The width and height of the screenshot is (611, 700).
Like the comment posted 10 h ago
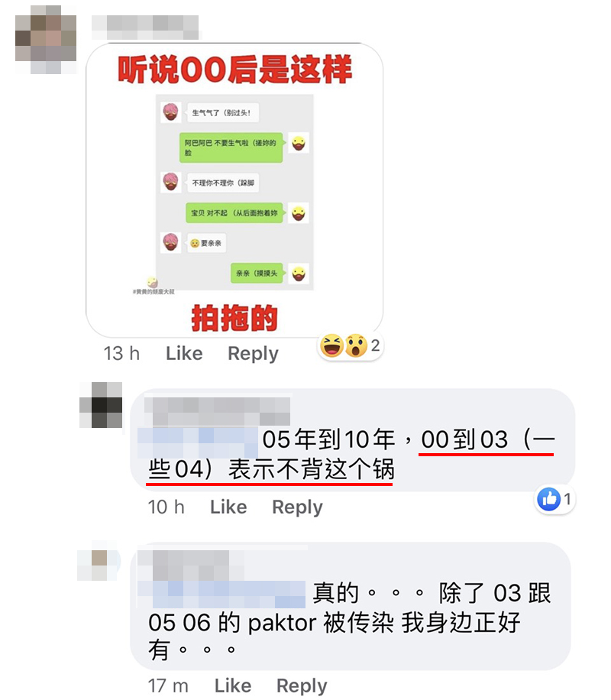coord(228,507)
